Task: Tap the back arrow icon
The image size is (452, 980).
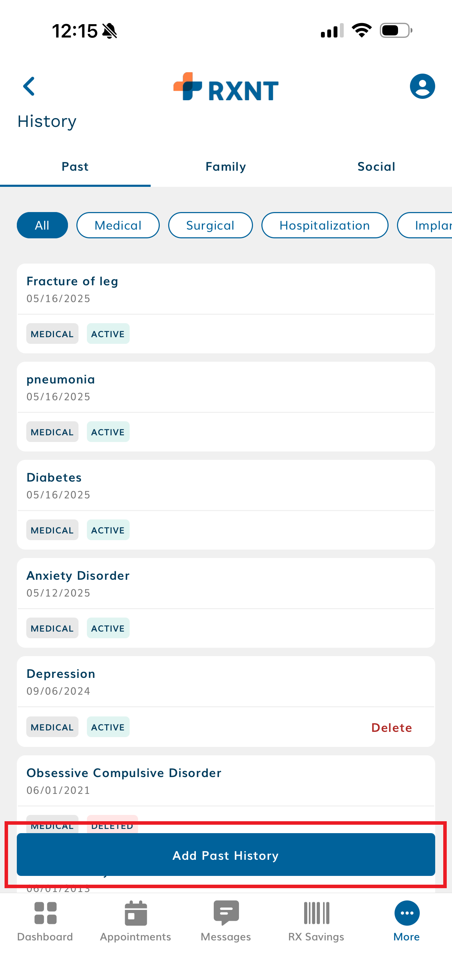Action: point(29,86)
